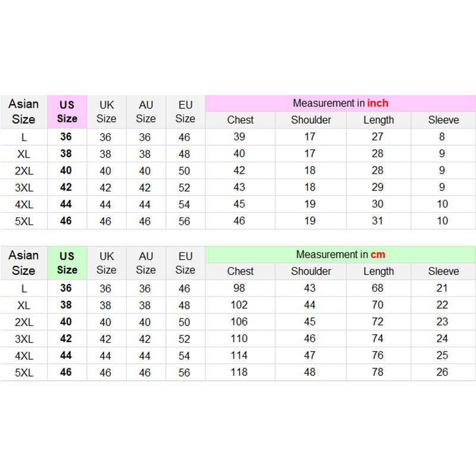Select the 5XL row label in inch table
This screenshot has width=476, height=476.
(24, 221)
